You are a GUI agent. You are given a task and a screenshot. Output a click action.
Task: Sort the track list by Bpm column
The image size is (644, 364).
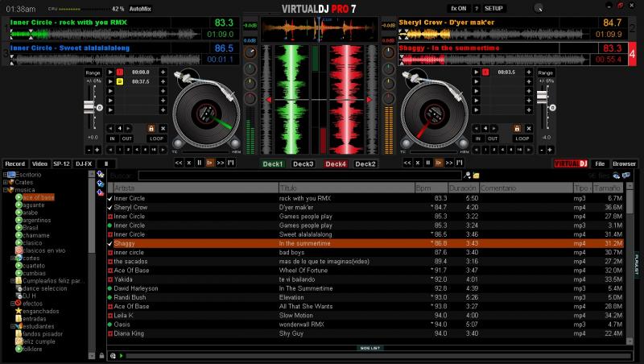click(x=431, y=188)
